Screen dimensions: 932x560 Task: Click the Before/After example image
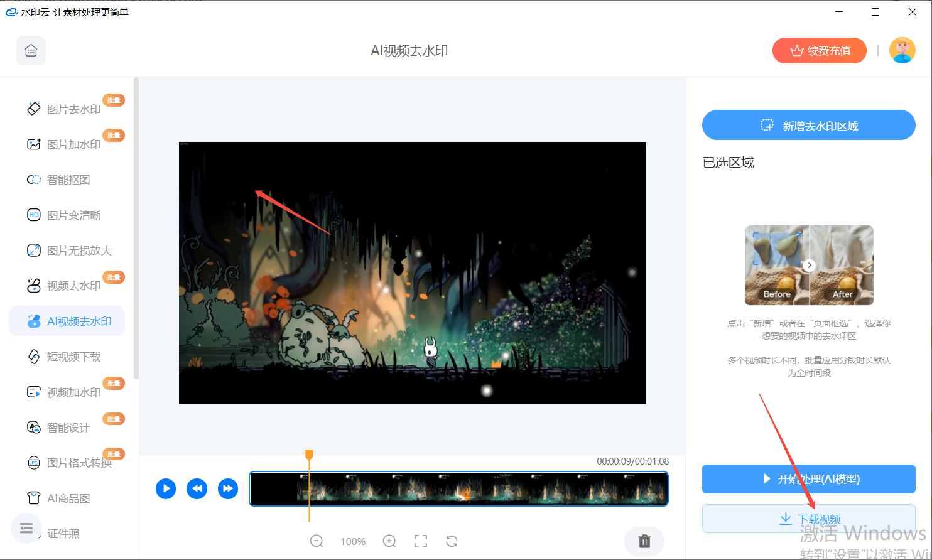809,266
